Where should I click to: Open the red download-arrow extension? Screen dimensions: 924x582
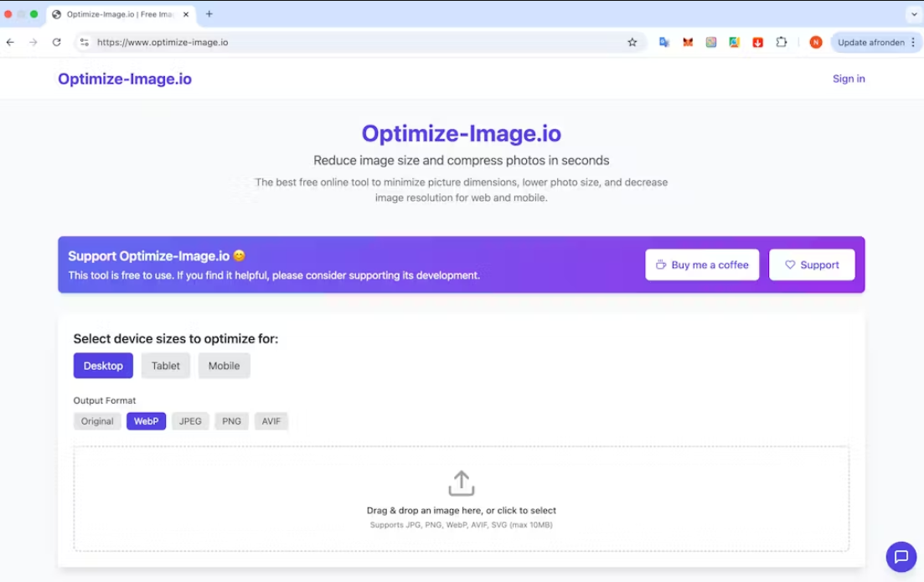758,43
